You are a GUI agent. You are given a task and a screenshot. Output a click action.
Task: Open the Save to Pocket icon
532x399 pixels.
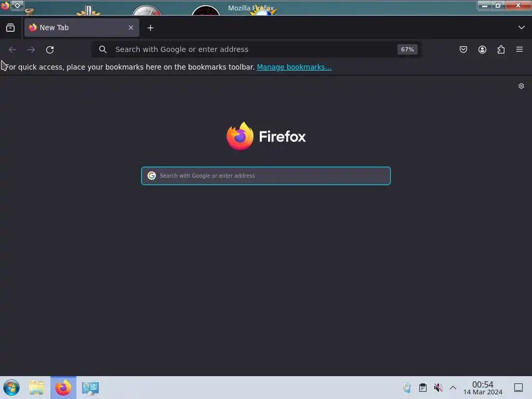click(x=463, y=49)
